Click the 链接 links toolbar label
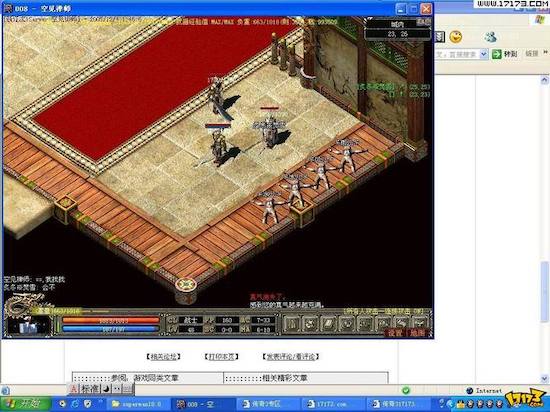Viewport: 550px width, 412px height. click(x=532, y=54)
